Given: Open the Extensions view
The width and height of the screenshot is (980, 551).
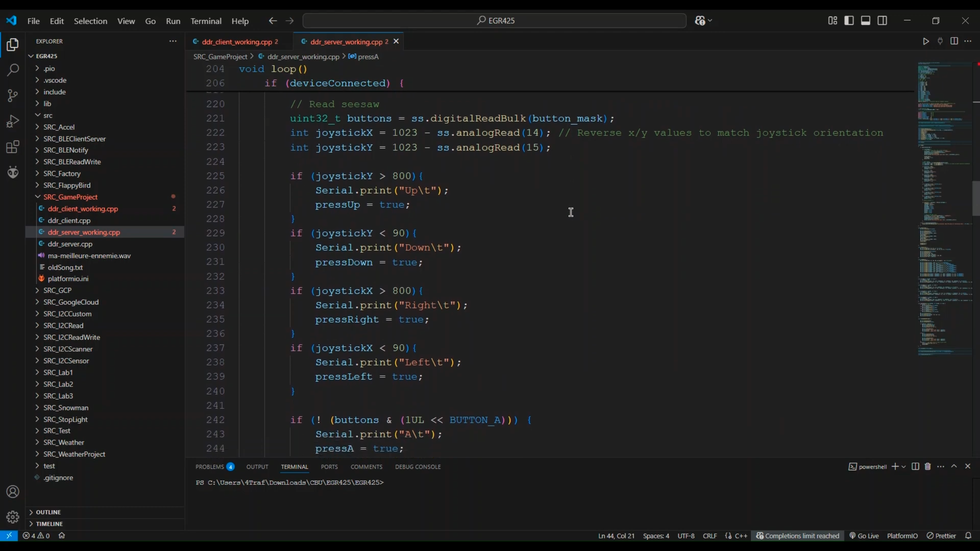Looking at the screenshot, I should [13, 147].
